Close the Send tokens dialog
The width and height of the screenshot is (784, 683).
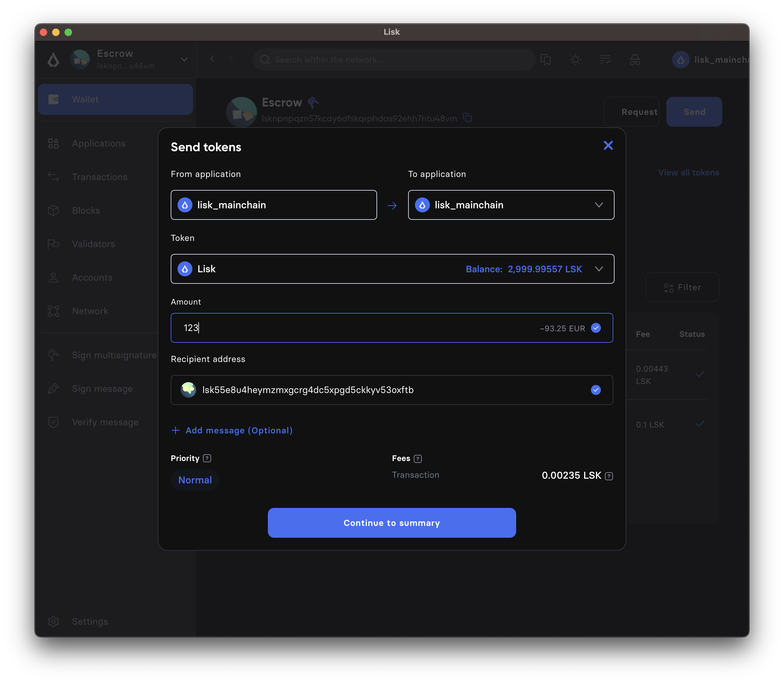coord(608,145)
